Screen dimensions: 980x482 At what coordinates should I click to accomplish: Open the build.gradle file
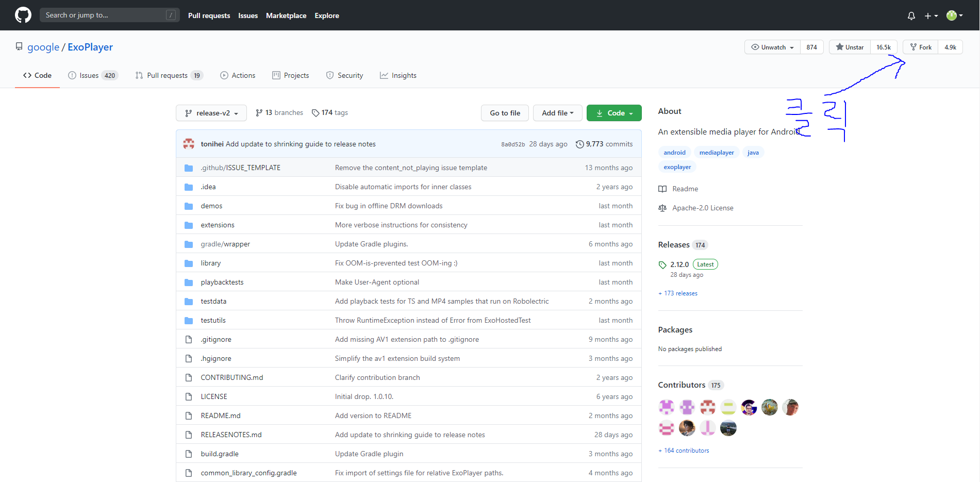pos(220,454)
